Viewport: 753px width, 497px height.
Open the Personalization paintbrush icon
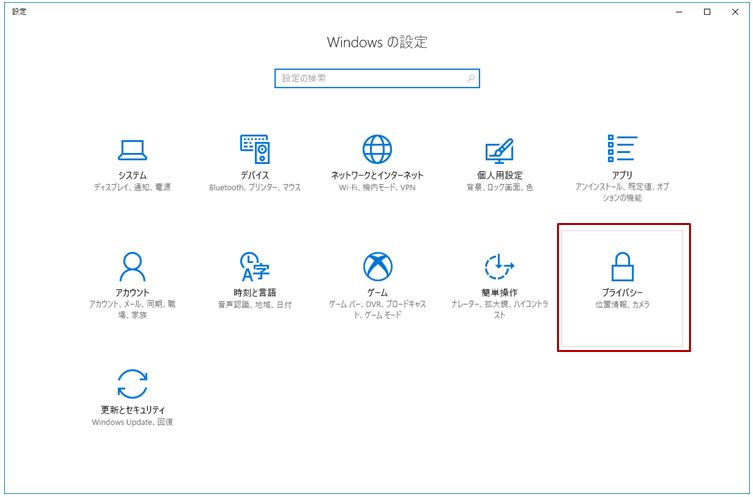click(x=499, y=151)
